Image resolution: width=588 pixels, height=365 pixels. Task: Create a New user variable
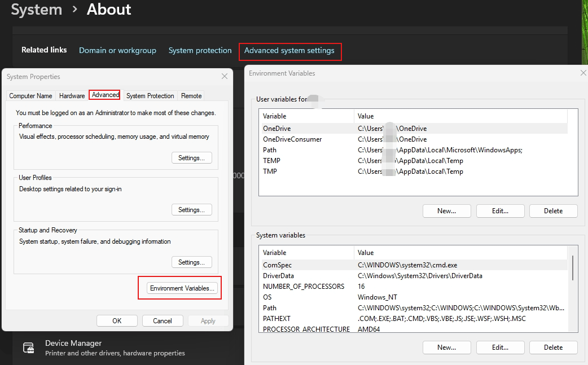pos(446,210)
